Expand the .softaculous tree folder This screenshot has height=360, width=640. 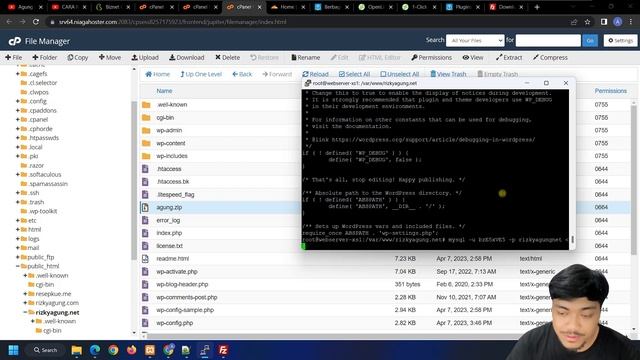(18, 174)
